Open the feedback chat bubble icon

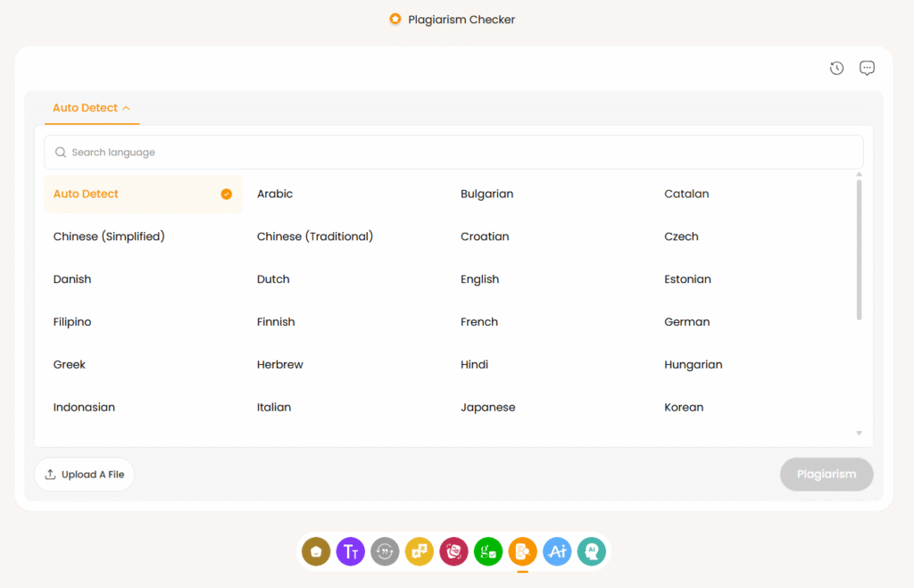[867, 68]
